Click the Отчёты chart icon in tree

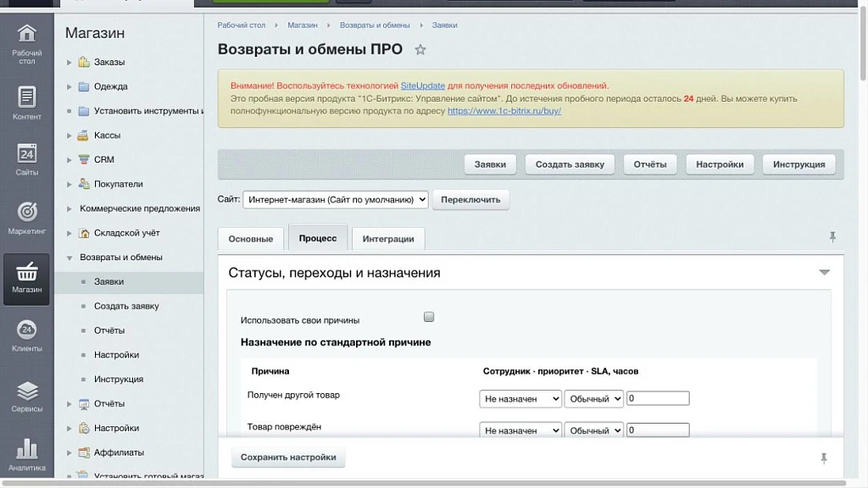pyautogui.click(x=84, y=404)
